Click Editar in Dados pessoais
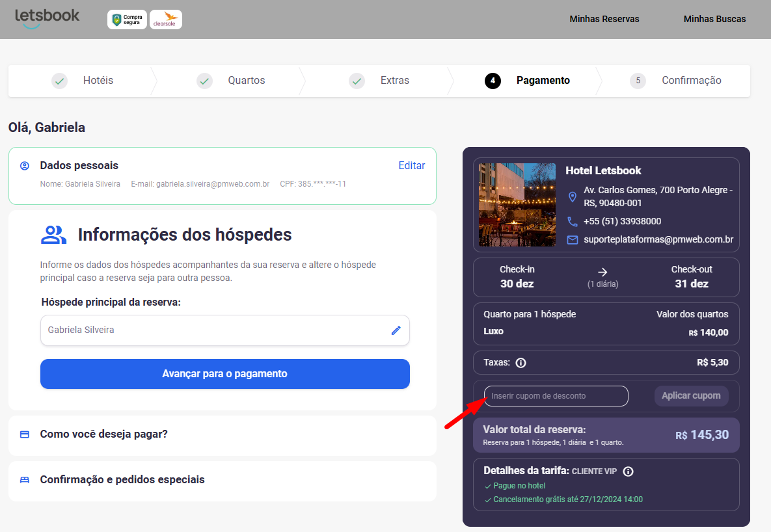 pos(412,166)
